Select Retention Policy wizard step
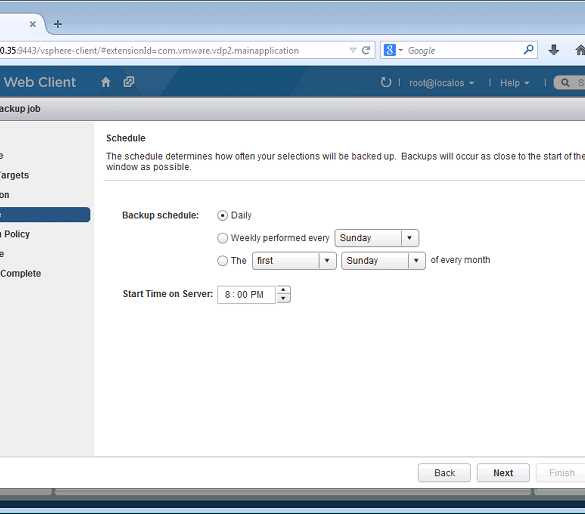This screenshot has width=585, height=514. (15, 234)
